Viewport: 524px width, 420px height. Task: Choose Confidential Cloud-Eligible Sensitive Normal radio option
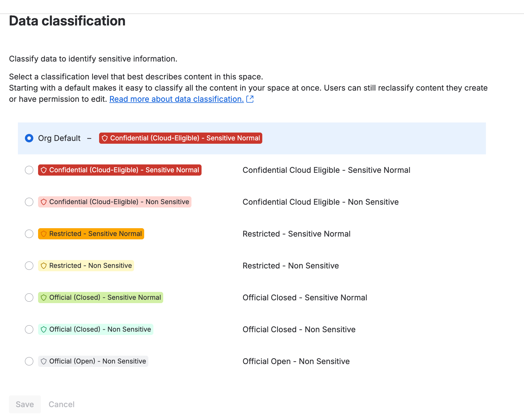(29, 170)
